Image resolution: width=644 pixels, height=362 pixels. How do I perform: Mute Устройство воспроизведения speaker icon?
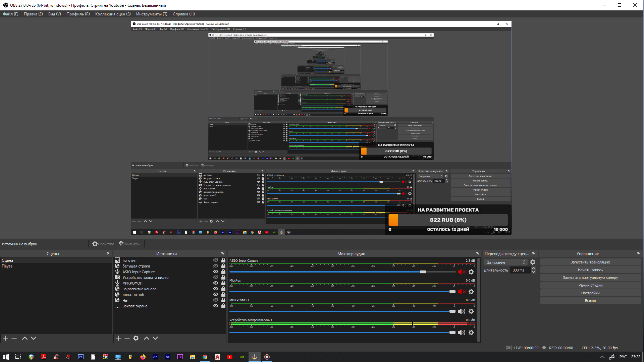[461, 333]
